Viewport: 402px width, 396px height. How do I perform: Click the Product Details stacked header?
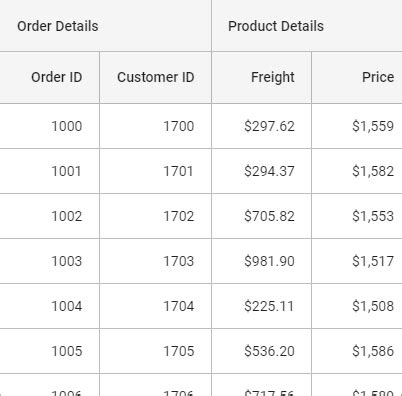tap(307, 26)
